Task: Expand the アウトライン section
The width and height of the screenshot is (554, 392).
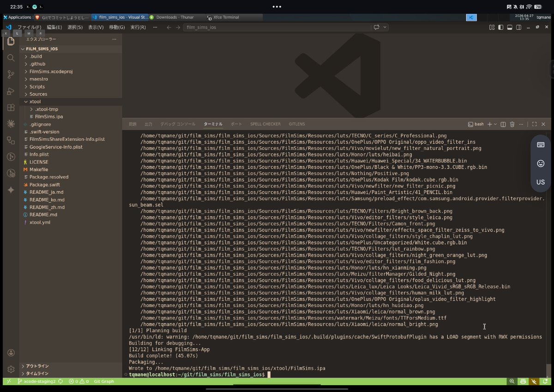Action: [71, 366]
